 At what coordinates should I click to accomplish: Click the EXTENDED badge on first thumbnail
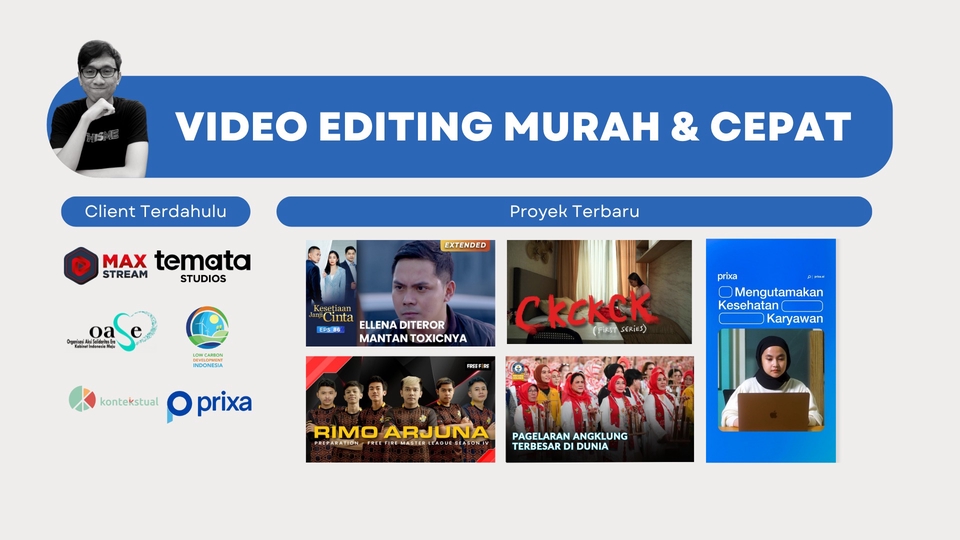pos(467,245)
